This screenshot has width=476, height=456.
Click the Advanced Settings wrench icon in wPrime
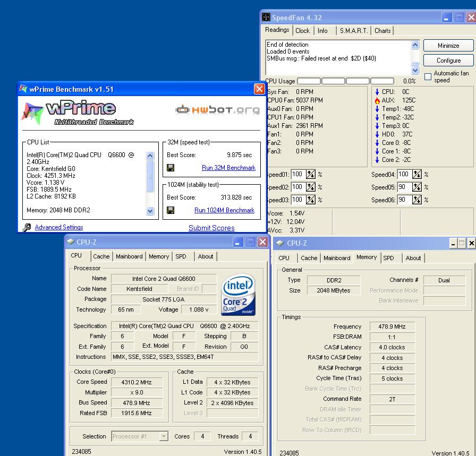27,227
